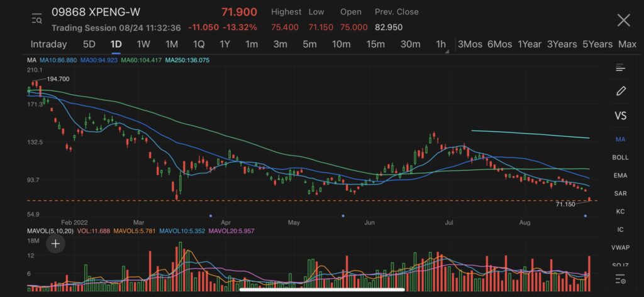This screenshot has width=644, height=297.
Task: Toggle the VWAP indicator
Action: pyautogui.click(x=620, y=247)
